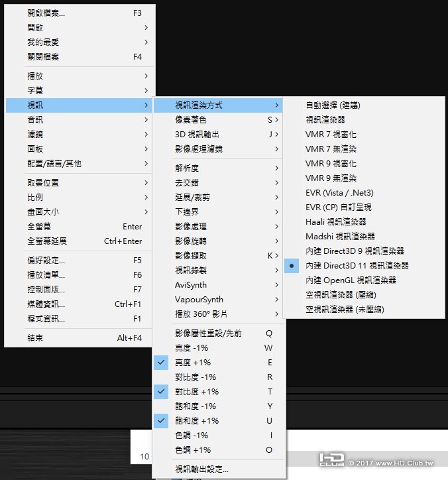Expand the AviSynth submenu
Screen dimensions: 448x480
(219, 285)
